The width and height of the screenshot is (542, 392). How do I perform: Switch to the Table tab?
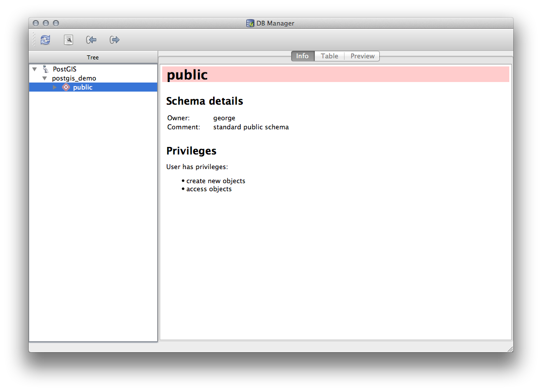[x=329, y=56]
